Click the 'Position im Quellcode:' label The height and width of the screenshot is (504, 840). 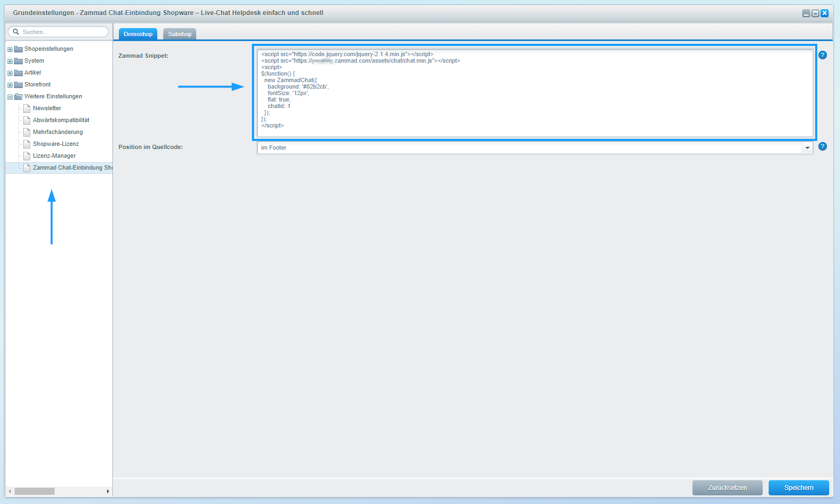150,147
